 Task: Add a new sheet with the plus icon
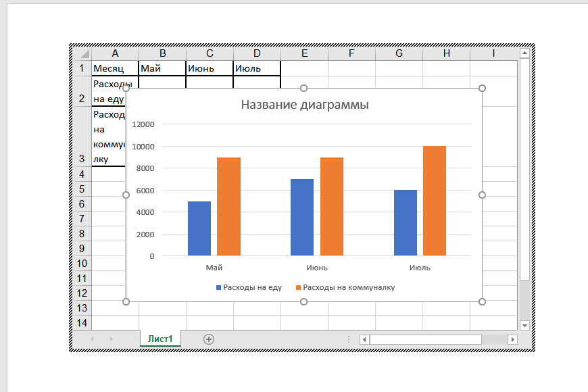coord(209,339)
